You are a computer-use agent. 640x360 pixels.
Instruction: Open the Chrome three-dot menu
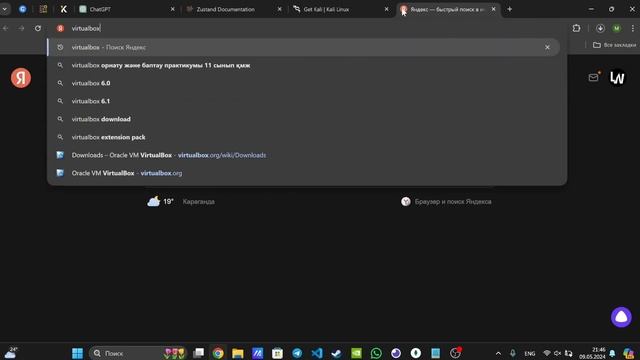click(x=633, y=28)
